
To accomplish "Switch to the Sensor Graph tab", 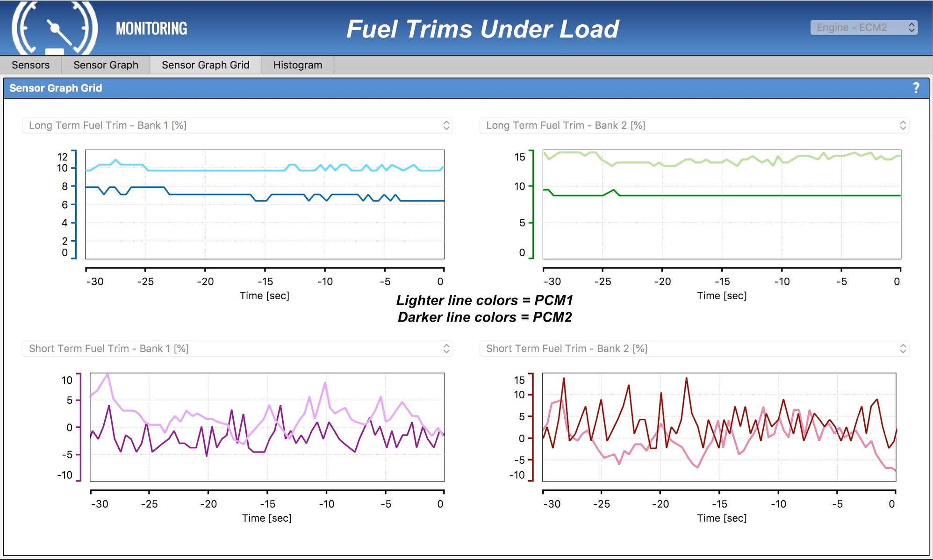I will 106,65.
